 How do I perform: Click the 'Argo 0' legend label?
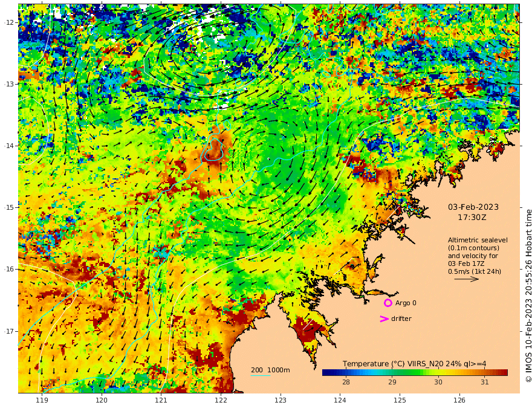pyautogui.click(x=406, y=303)
